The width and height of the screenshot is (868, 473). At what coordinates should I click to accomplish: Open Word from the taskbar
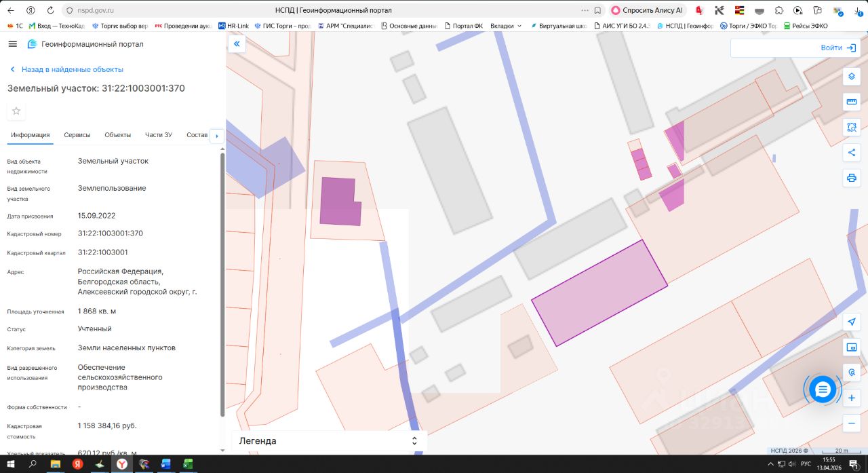coord(165,464)
